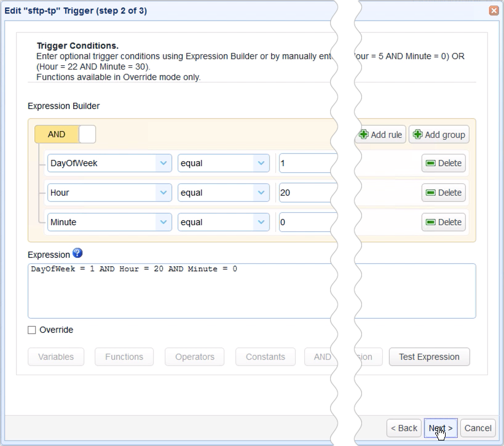504x446 pixels.
Task: Delete the Minute rule row
Action: (444, 222)
